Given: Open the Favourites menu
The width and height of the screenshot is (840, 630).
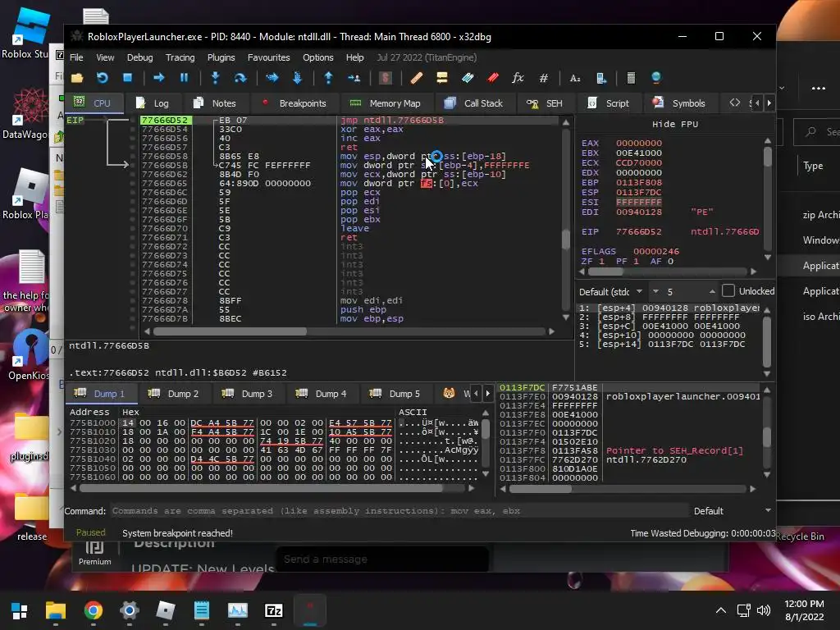Looking at the screenshot, I should (268, 57).
